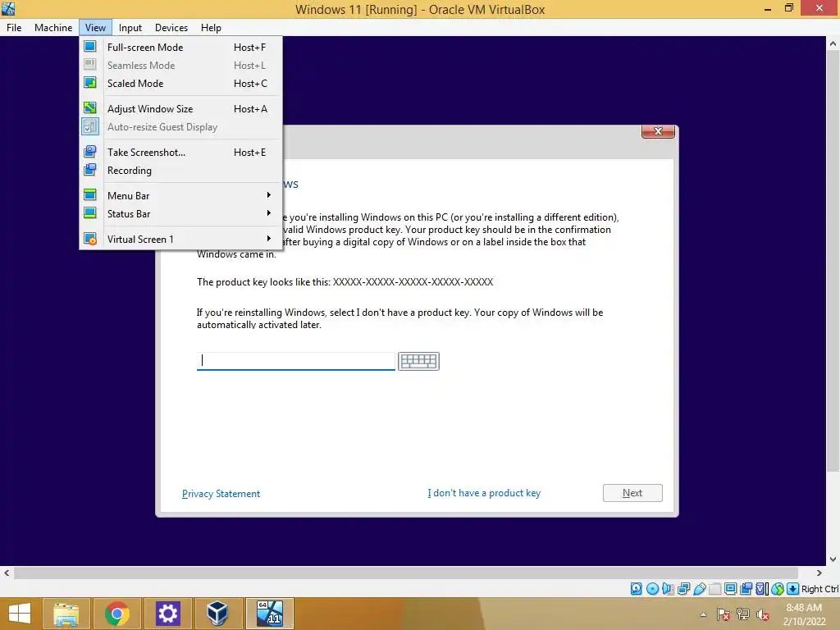The width and height of the screenshot is (840, 630).
Task: Click the Right Ctrl host key label
Action: tap(820, 589)
